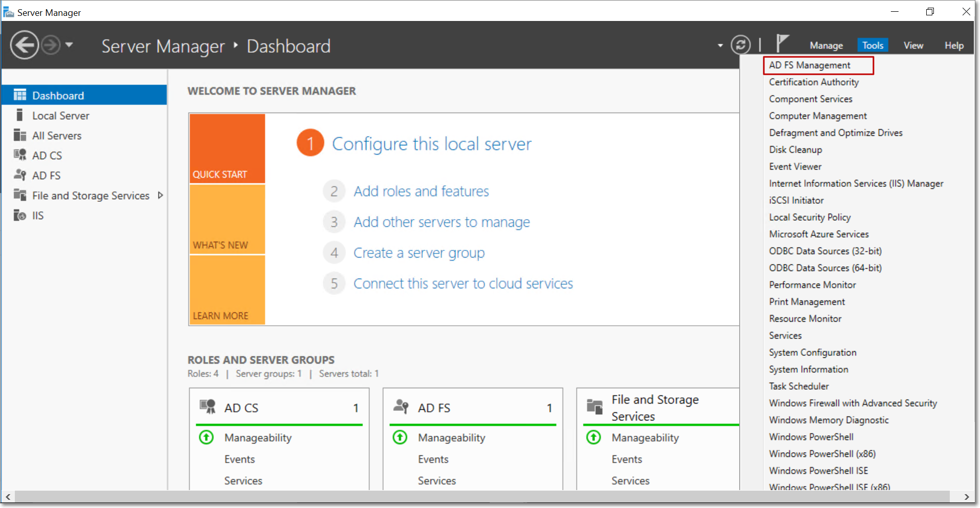Open the navigation history dropdown arrow
980x508 pixels.
[x=69, y=45]
